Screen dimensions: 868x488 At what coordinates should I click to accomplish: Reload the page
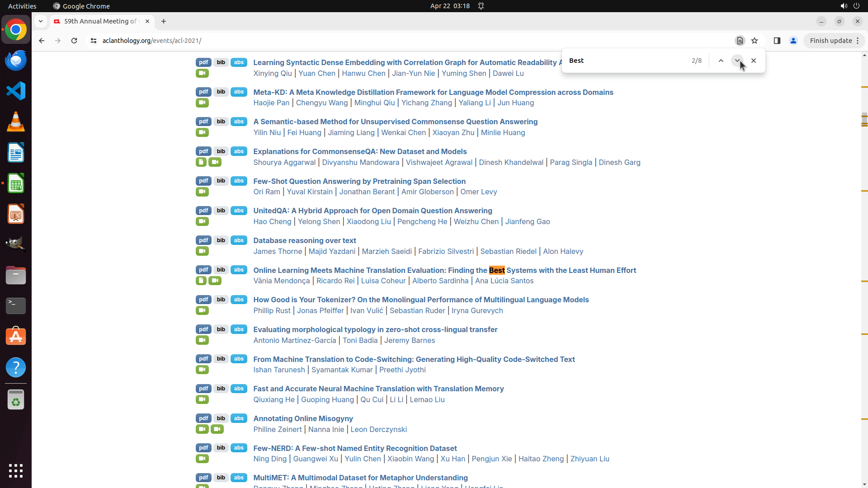[74, 41]
